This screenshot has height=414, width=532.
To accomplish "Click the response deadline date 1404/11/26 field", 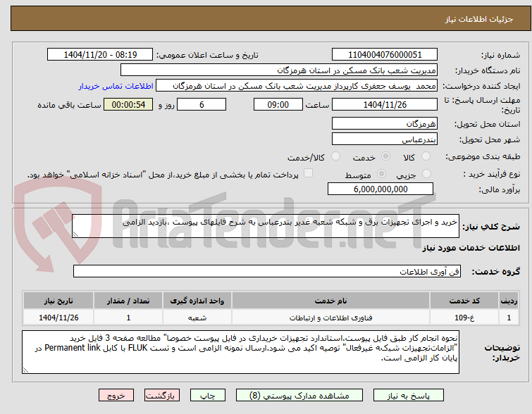I will (385, 104).
